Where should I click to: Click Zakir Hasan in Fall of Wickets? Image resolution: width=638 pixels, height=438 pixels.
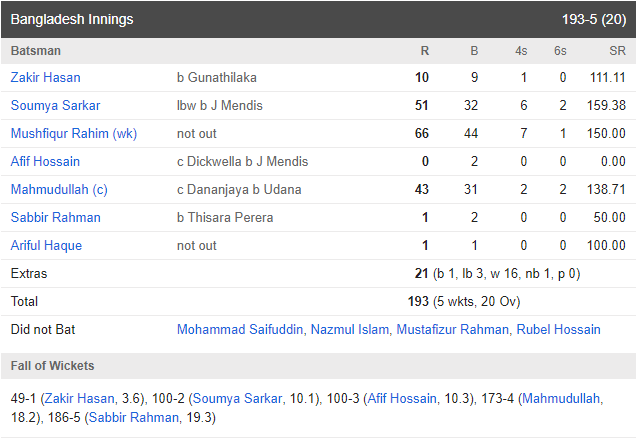(79, 399)
